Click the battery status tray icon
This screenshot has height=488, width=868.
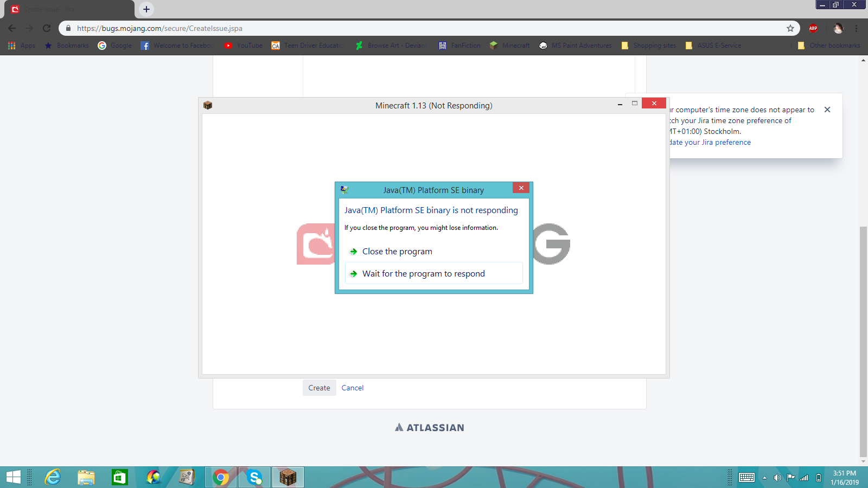click(819, 478)
